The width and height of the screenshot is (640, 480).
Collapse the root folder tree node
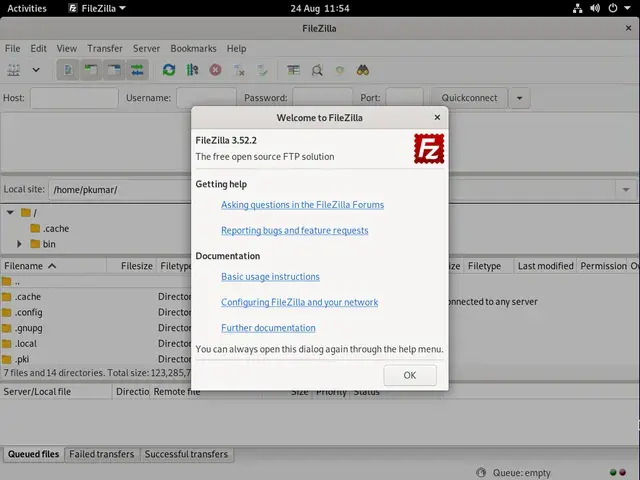pyautogui.click(x=10, y=213)
